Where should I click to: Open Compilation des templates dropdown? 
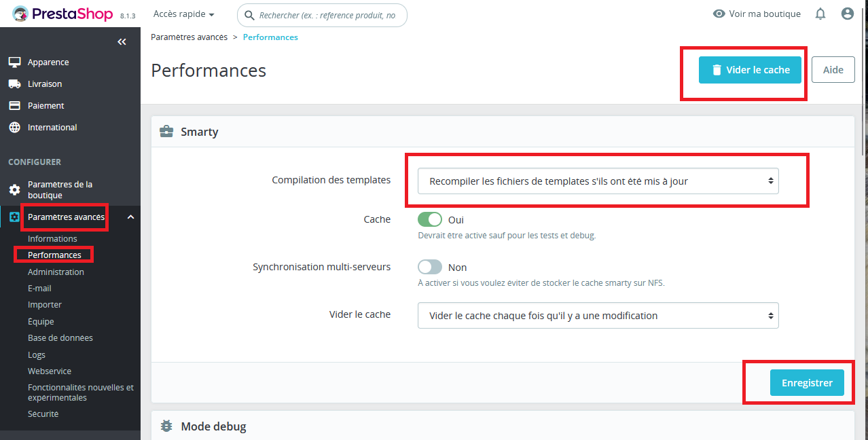(598, 181)
